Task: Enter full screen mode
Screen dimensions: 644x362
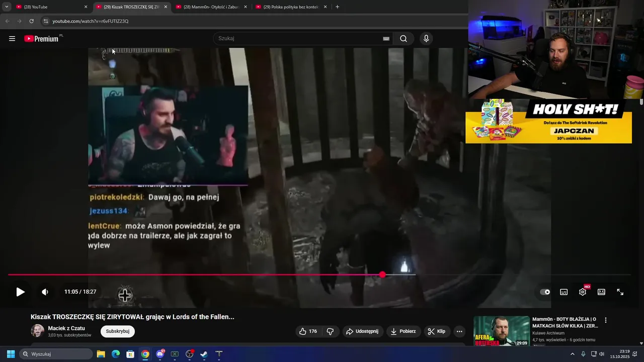Action: [x=620, y=292]
